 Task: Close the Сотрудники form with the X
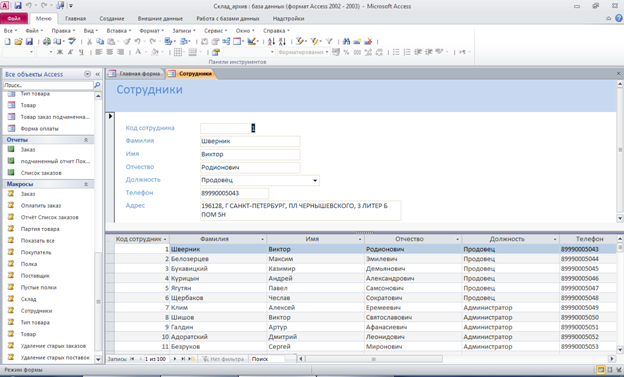point(618,74)
